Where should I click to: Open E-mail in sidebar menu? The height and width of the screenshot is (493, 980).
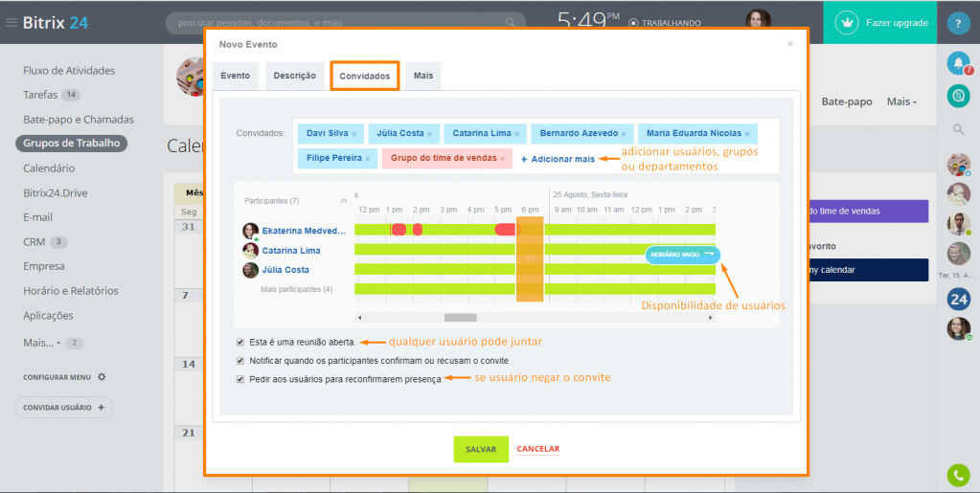(x=37, y=217)
